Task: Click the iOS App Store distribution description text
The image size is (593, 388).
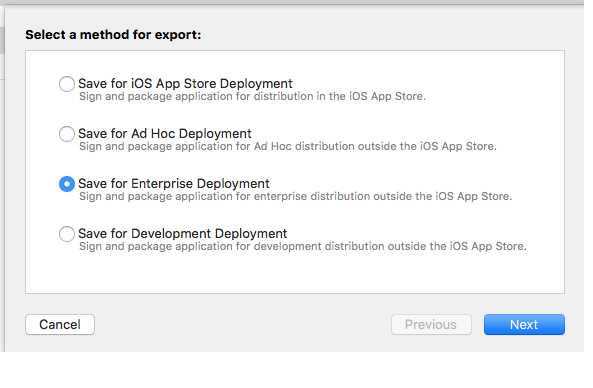Action: 252,96
